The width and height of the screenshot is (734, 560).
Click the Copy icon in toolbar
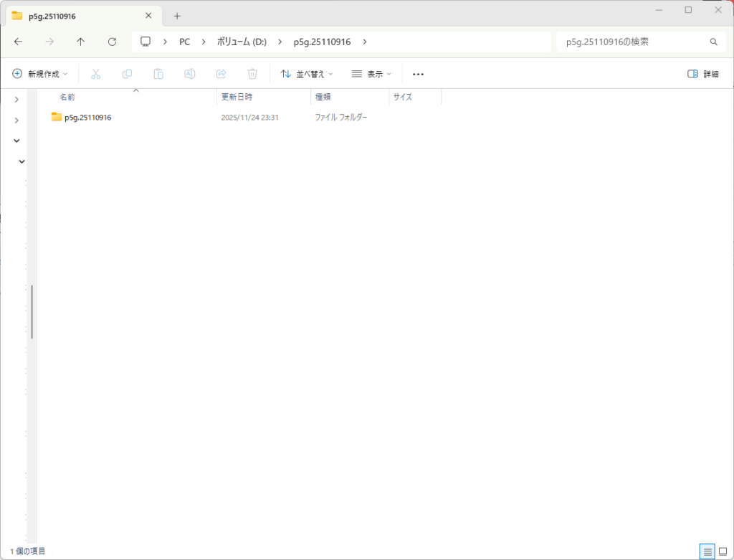(x=127, y=74)
